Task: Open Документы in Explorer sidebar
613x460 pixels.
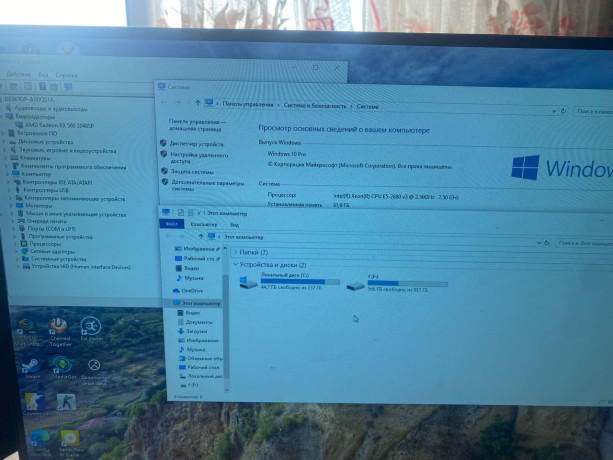Action: tap(195, 322)
